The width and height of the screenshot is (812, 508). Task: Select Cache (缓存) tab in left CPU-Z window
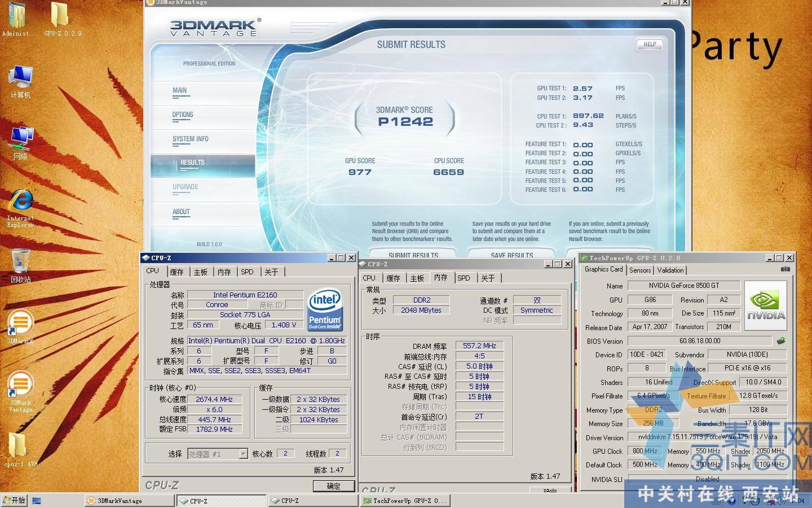tap(177, 272)
